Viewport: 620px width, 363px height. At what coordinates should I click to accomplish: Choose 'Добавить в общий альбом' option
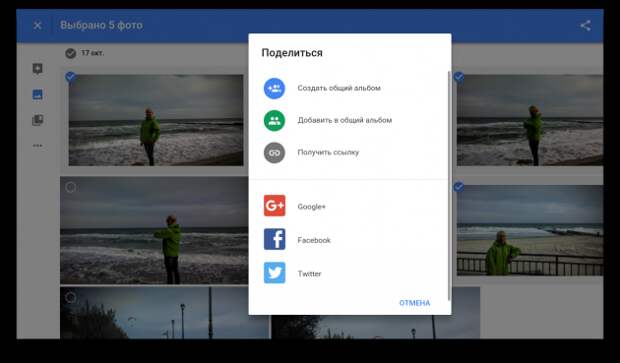pyautogui.click(x=345, y=120)
